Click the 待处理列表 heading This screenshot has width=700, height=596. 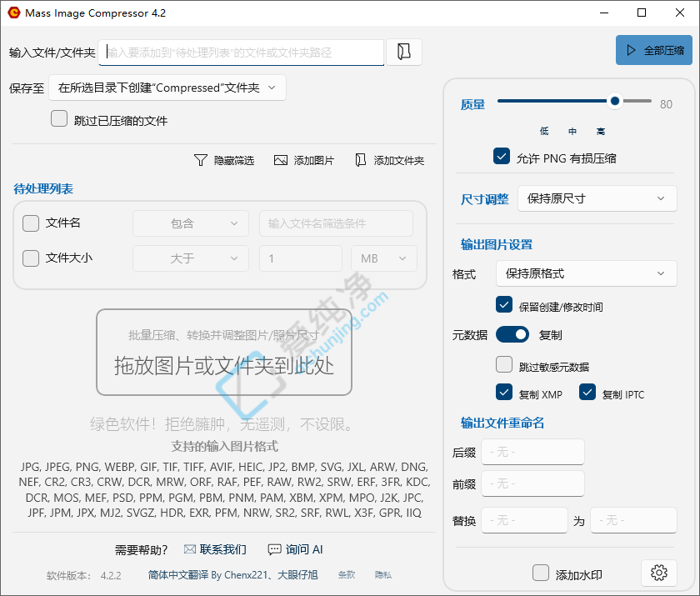tap(43, 189)
